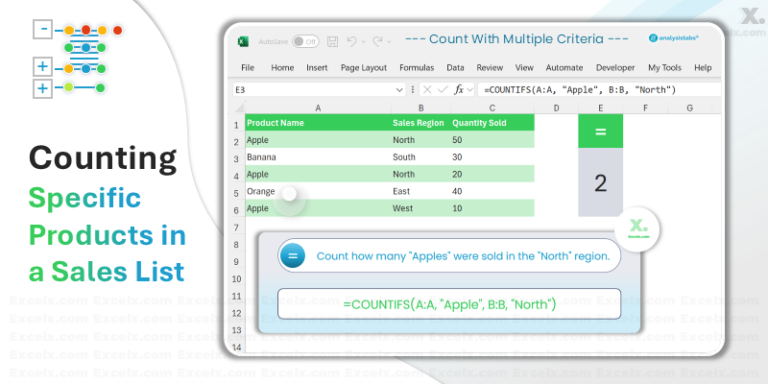Click the Insert Function fx icon
This screenshot has height=384, width=768.
pos(459,90)
